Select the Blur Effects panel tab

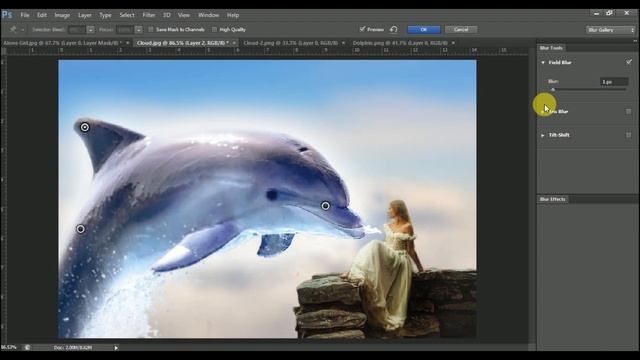(x=553, y=199)
